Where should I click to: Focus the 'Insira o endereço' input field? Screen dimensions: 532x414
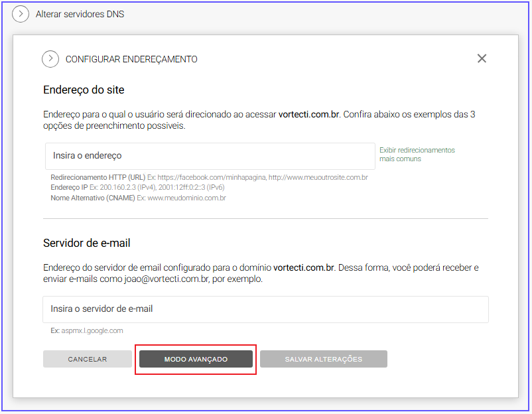(x=210, y=156)
